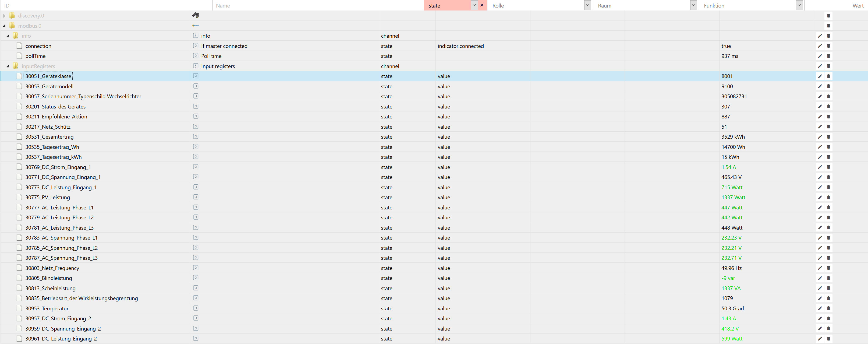Collapse the inputRegisters folder node
868x344 pixels.
pos(8,66)
